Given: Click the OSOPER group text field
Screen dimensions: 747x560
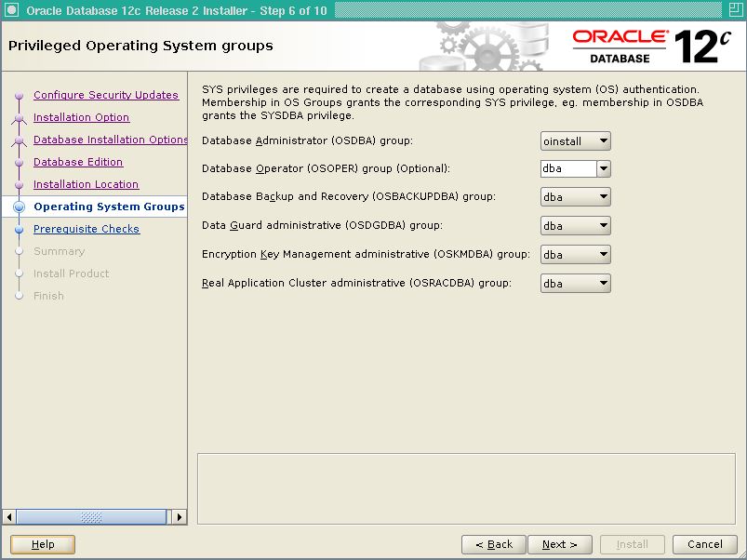Looking at the screenshot, I should 568,168.
